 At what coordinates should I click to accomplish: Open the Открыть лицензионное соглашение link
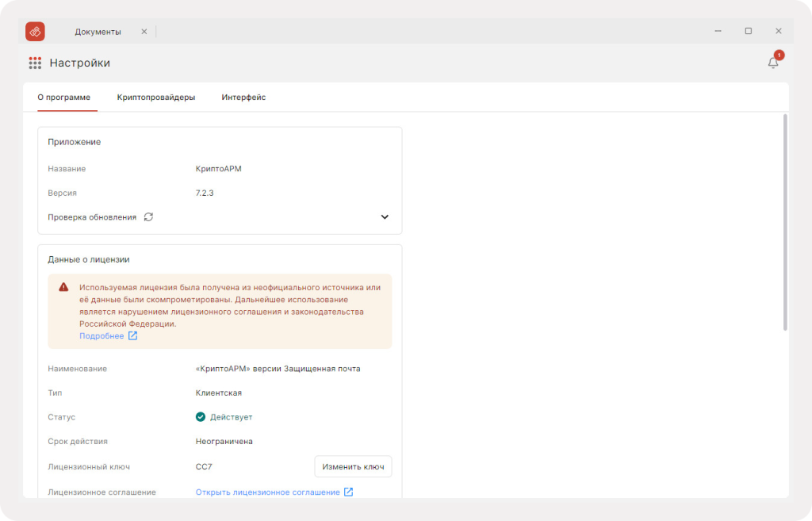click(x=268, y=492)
